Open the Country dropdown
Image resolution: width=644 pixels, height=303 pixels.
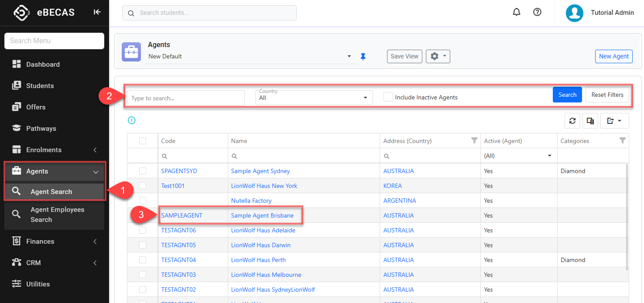(314, 98)
